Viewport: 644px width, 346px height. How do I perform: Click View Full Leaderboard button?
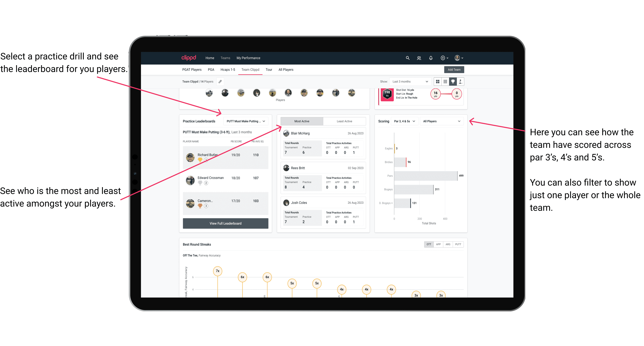pyautogui.click(x=225, y=223)
